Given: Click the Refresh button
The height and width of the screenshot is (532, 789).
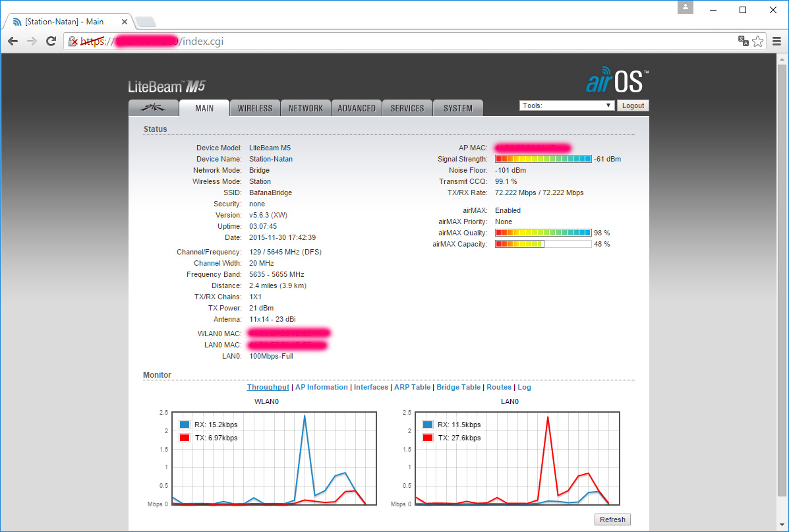Looking at the screenshot, I should point(612,519).
